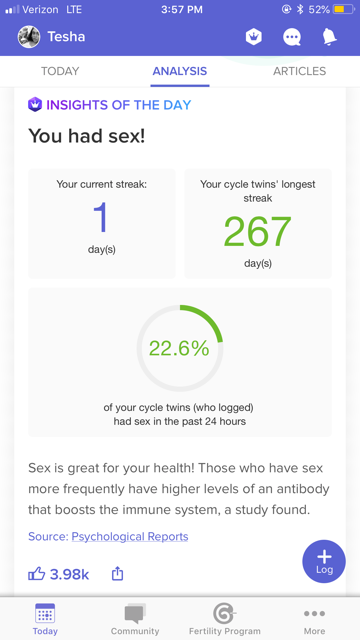Tap the 22.6% circular progress ring

point(180,348)
